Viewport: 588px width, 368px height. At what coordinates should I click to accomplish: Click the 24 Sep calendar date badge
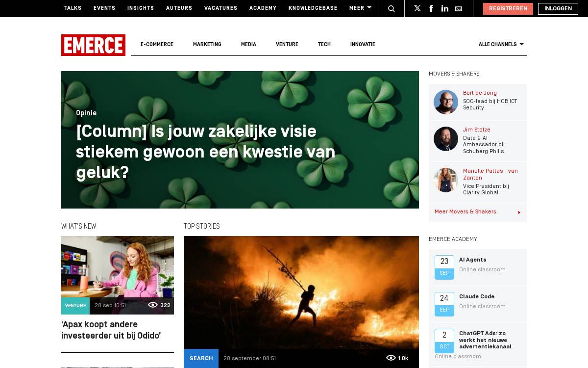pos(444,304)
